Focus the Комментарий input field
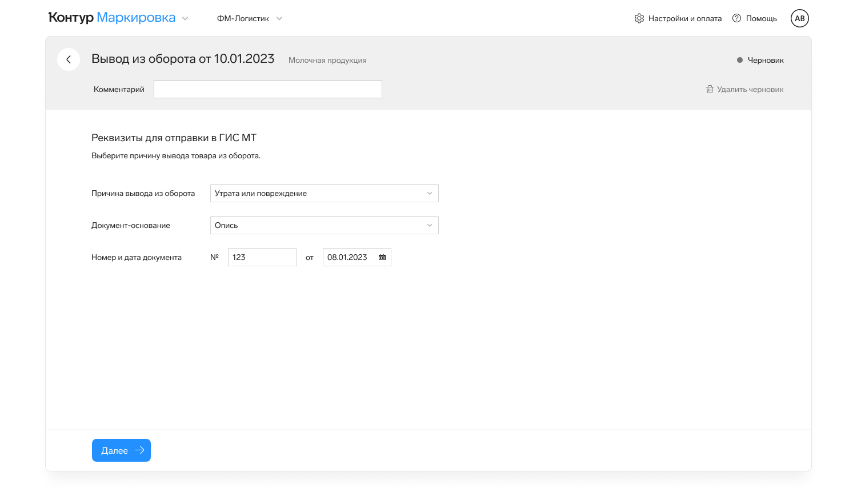 click(x=267, y=89)
